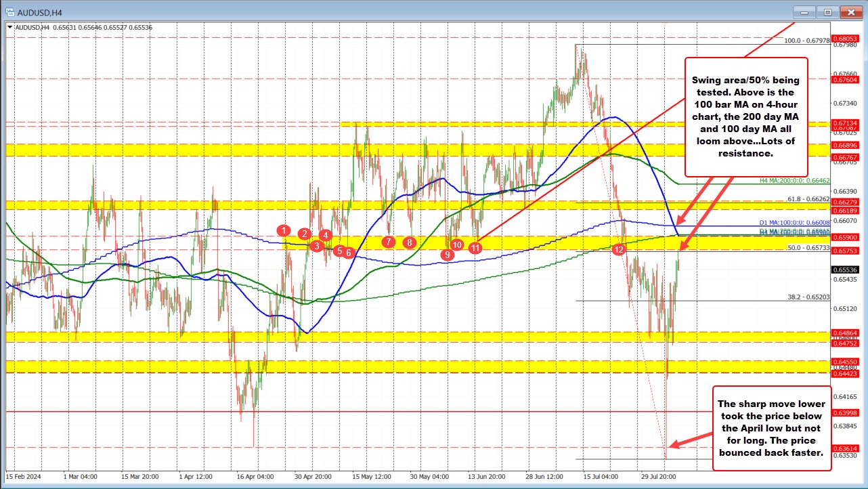Minimize the AUDUSD chart window
The width and height of the screenshot is (868, 489).
tap(804, 12)
